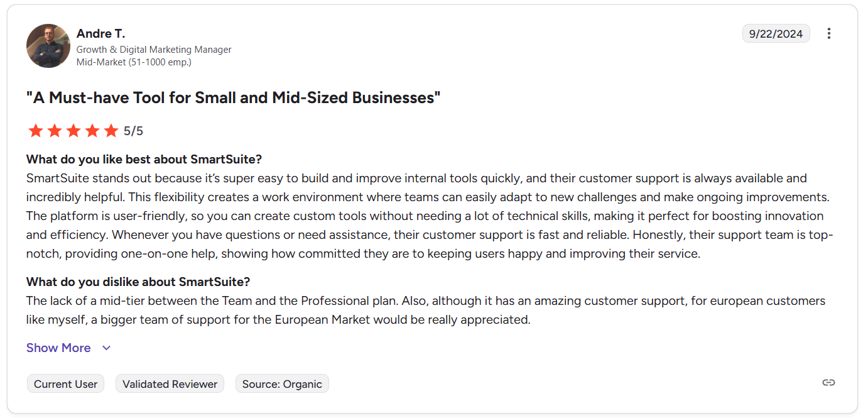Expand the review with Show More

click(58, 348)
